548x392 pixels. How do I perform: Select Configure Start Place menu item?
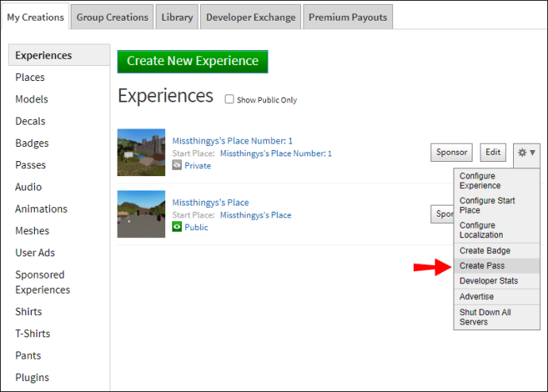496,206
